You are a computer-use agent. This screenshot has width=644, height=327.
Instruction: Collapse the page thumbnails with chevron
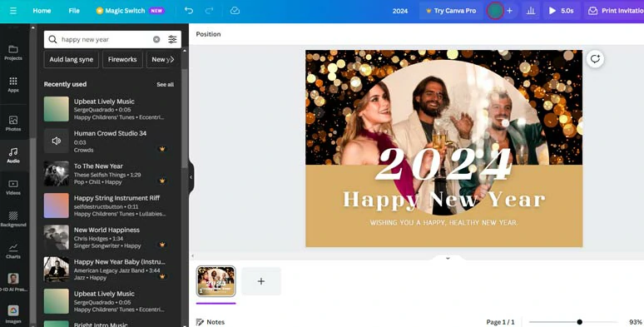(448, 259)
